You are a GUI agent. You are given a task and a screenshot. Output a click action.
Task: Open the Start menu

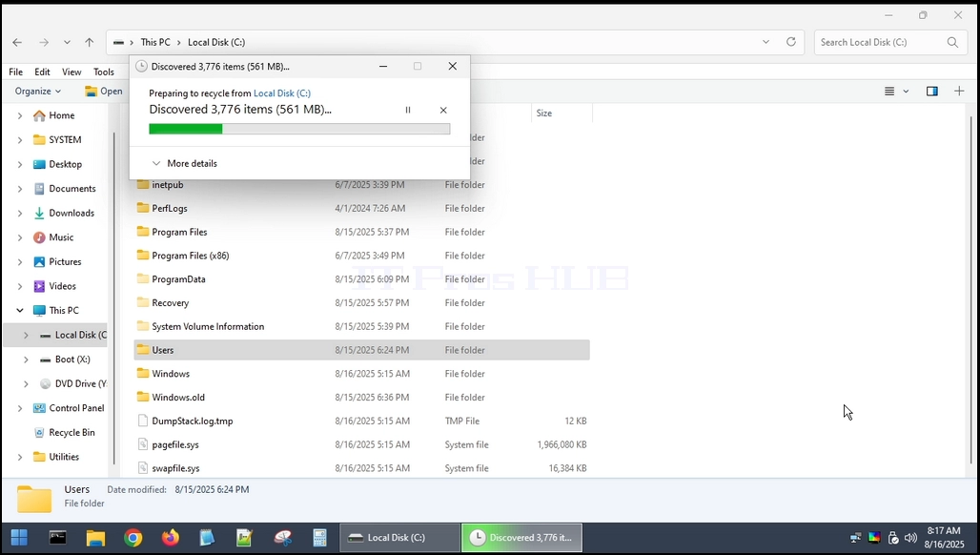(19, 538)
